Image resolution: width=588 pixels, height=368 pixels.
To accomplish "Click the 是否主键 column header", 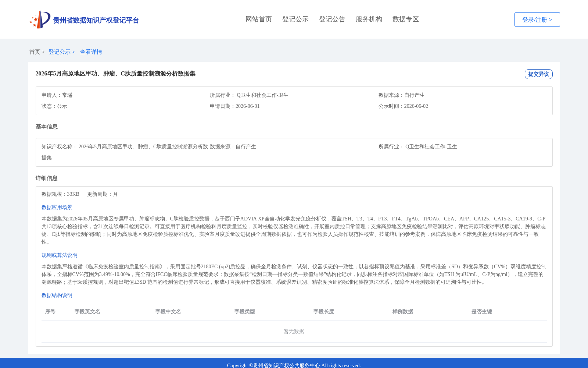I will [482, 311].
